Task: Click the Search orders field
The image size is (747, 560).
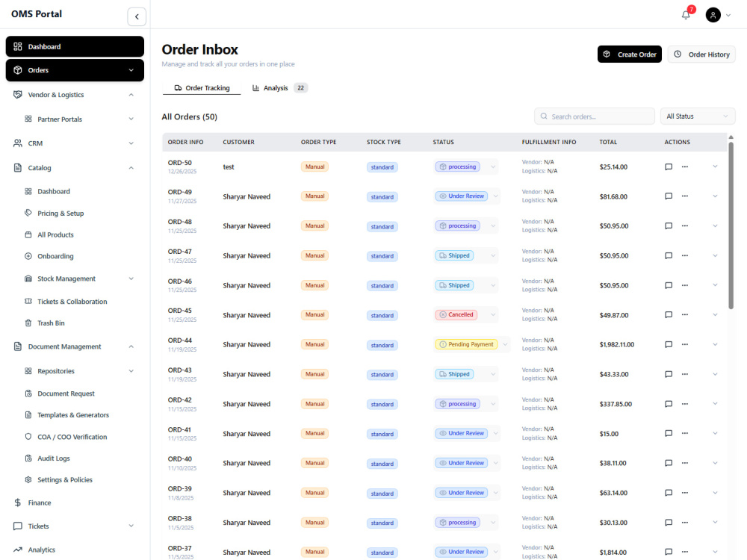Action: point(594,116)
